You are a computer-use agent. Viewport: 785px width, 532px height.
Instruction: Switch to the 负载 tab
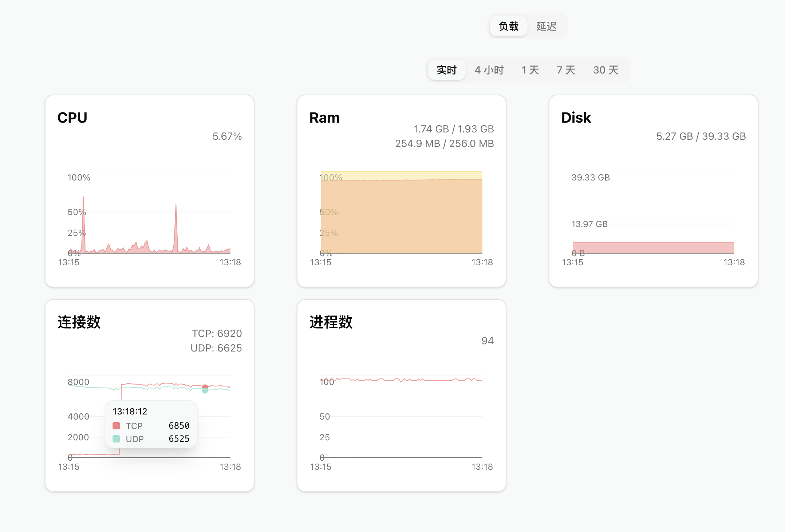(508, 26)
